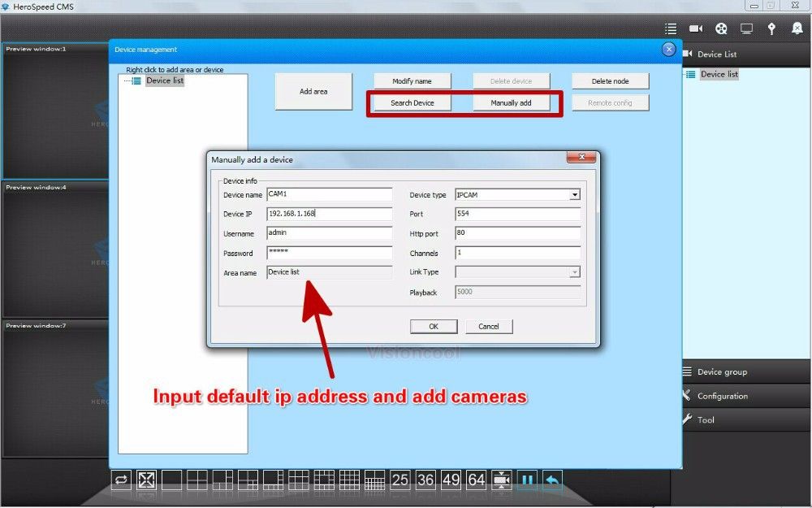The height and width of the screenshot is (508, 812).
Task: Select the single-window layout icon
Action: (x=172, y=480)
